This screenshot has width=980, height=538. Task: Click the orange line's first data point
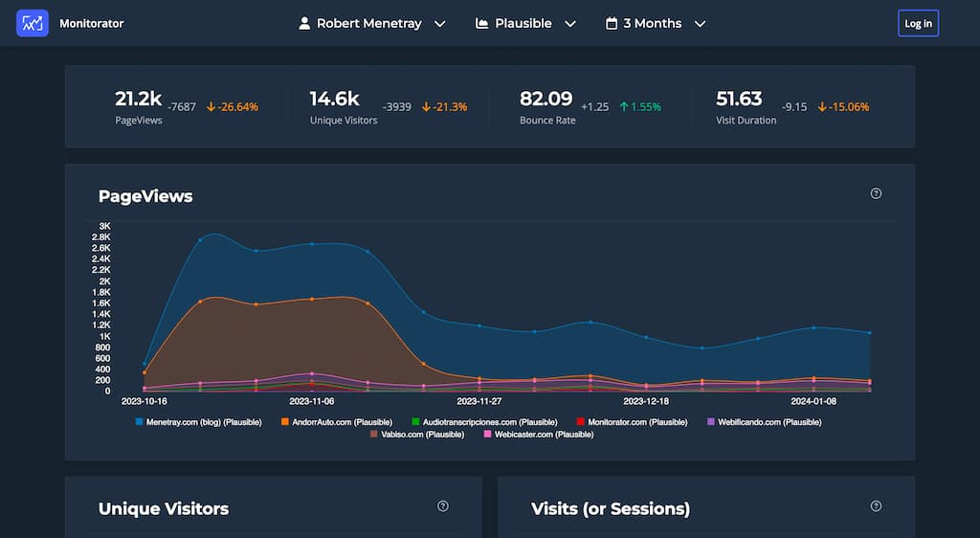click(145, 372)
